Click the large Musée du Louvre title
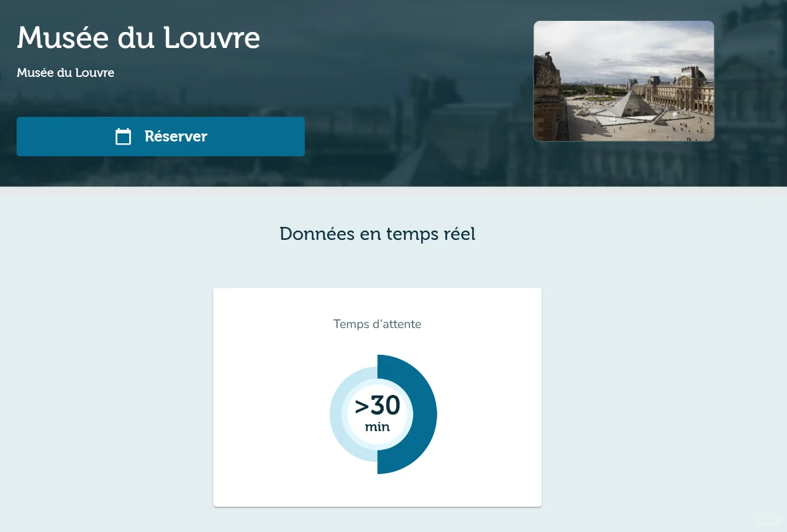This screenshot has width=787, height=532. click(138, 38)
